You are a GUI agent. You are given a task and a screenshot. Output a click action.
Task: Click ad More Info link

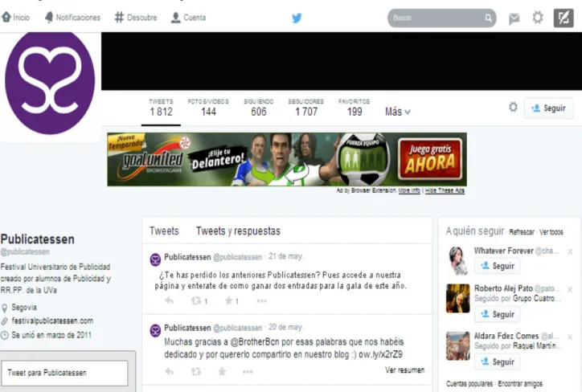[409, 190]
